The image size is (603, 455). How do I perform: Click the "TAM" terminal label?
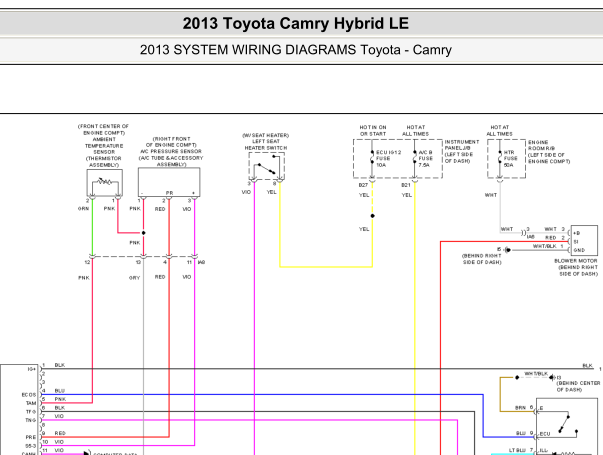tap(31, 403)
